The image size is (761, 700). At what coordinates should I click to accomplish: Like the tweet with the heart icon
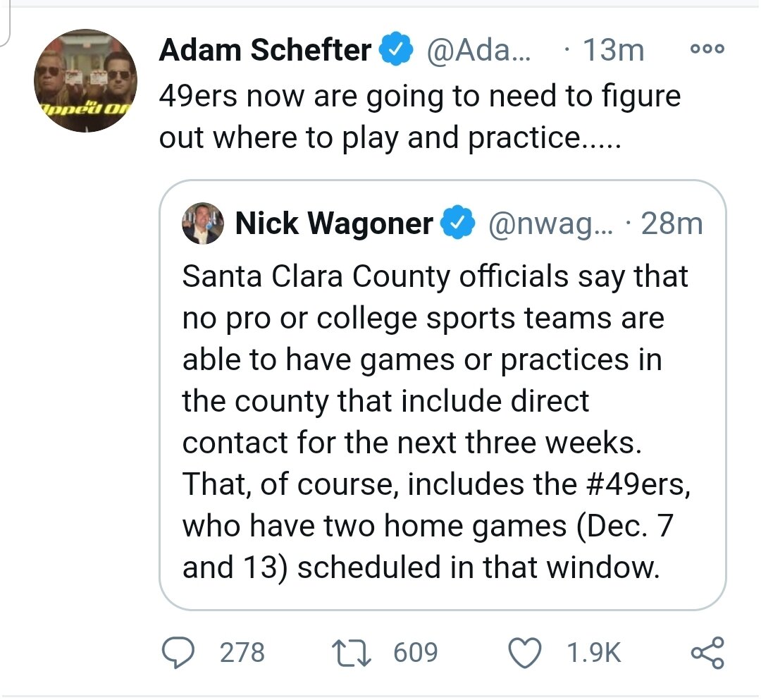[x=525, y=652]
